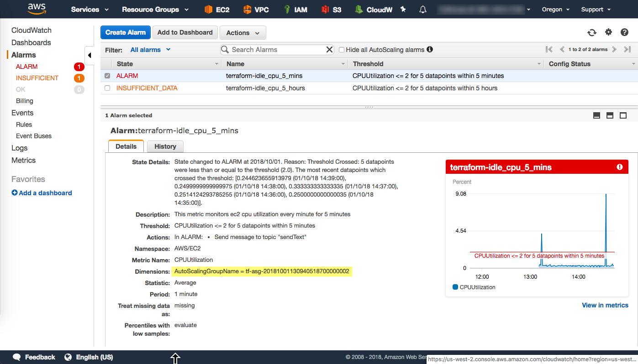Refresh the alarms list
Viewport: 638px width, 364px height.
592,32
